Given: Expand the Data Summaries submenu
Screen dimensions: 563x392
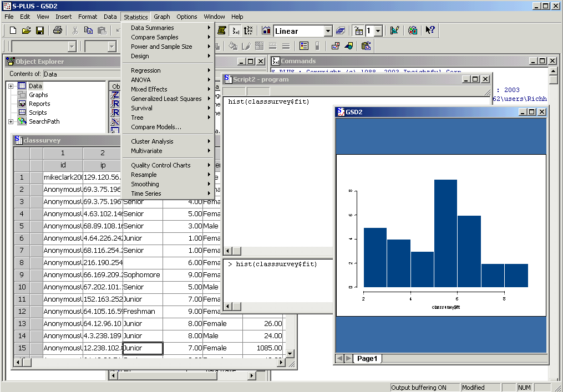Looking at the screenshot, I should [x=168, y=28].
